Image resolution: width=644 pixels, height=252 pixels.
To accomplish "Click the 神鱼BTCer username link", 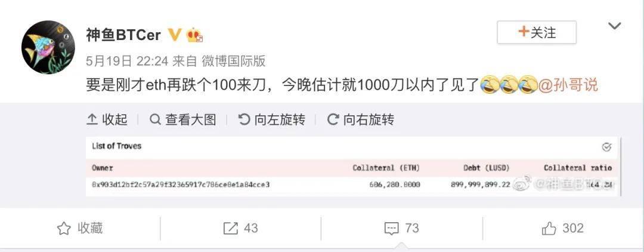I will click(x=123, y=35).
